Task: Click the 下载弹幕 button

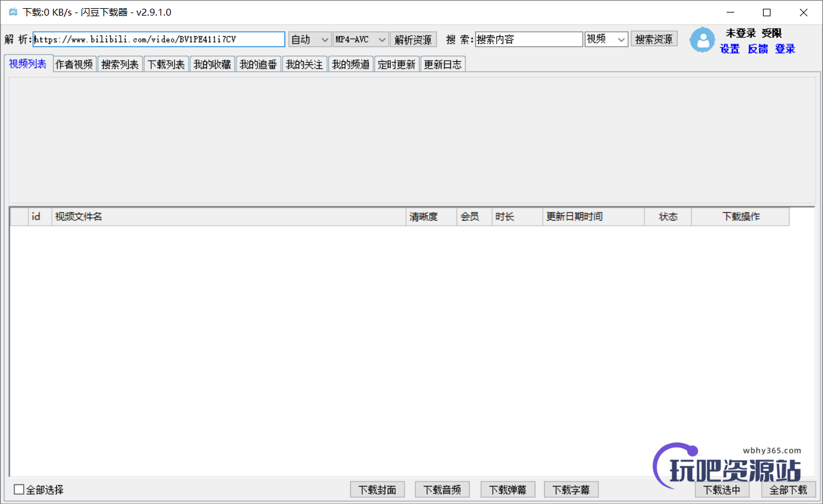Action: [507, 490]
